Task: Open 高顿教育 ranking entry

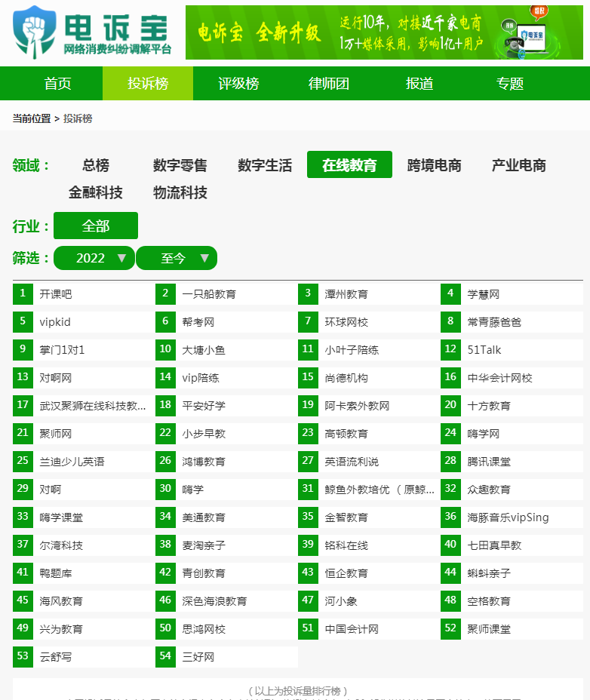Action: point(369,434)
